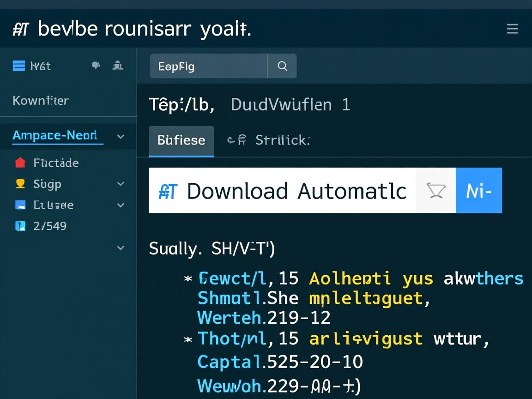The image size is (532, 399).
Task: Select the Kownfiter sidebar label
Action: click(x=41, y=100)
